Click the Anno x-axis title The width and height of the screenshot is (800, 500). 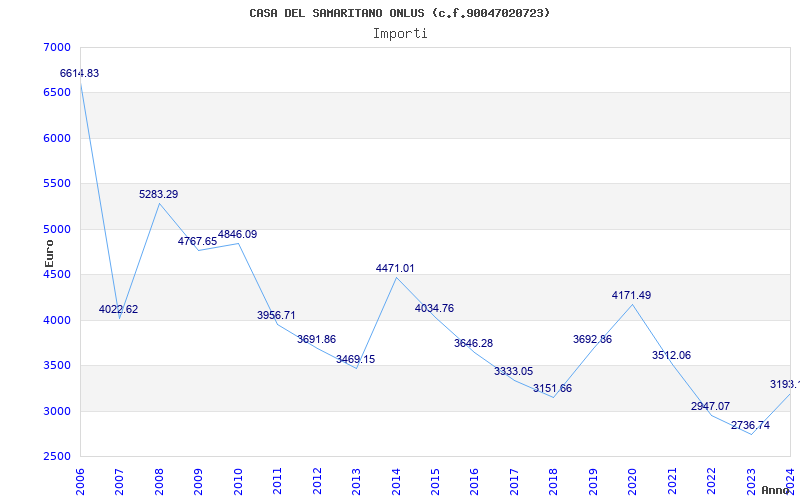776,490
